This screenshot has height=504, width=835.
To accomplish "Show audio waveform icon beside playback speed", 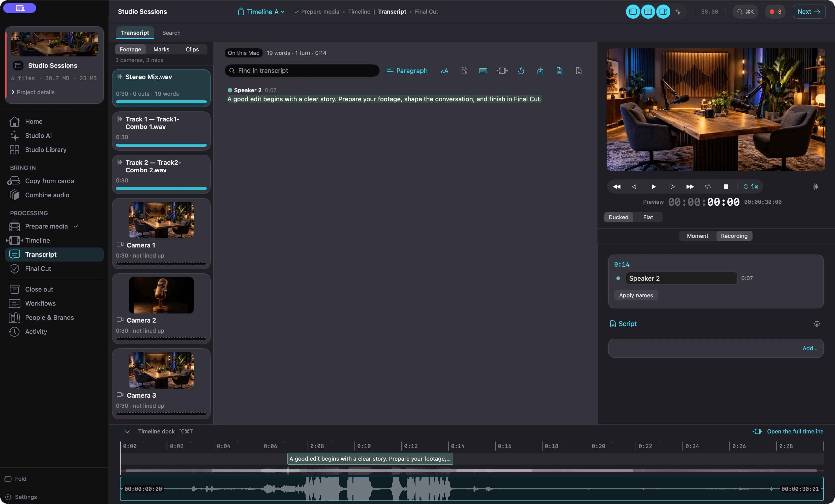I will [815, 187].
